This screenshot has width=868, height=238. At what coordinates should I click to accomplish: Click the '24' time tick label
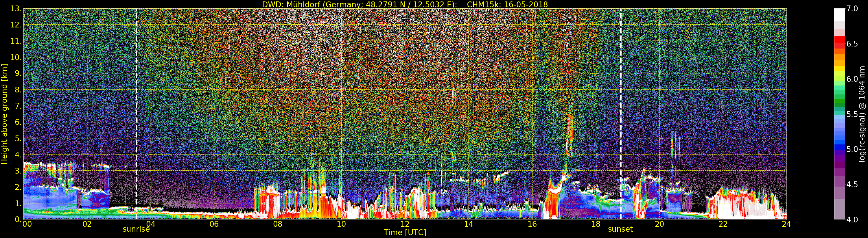[786, 224]
